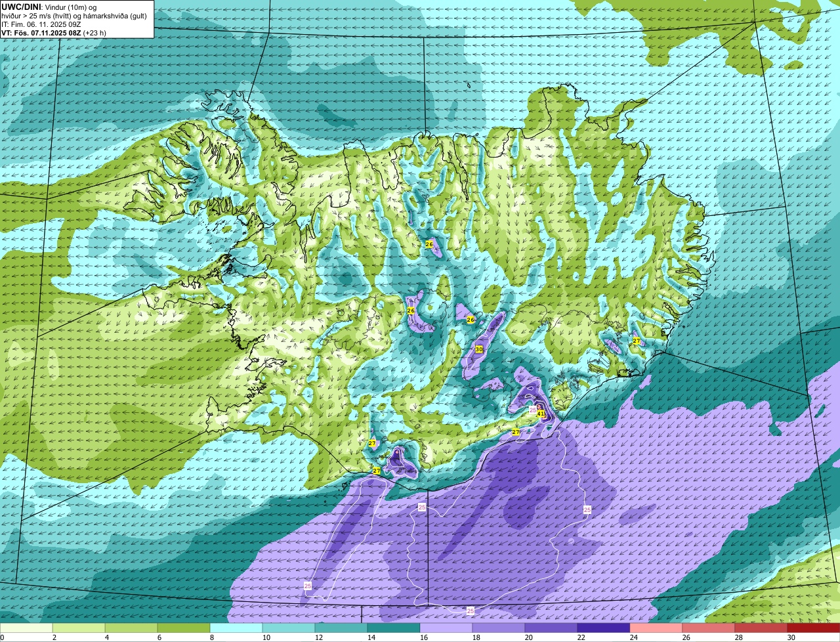This screenshot has width=840, height=642.
Task: Click the 16–18 m/s light lavender legend swatch
Action: [x=446, y=628]
